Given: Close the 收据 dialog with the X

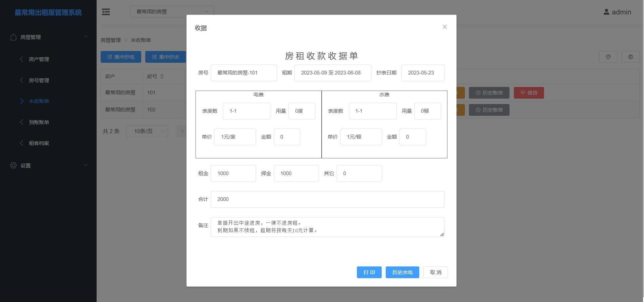Looking at the screenshot, I should (445, 27).
